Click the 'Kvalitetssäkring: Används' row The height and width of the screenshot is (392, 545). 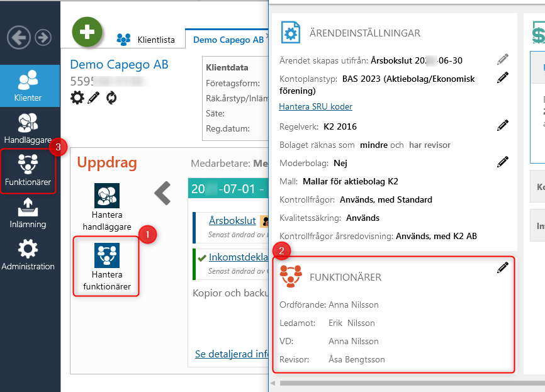[x=329, y=218]
